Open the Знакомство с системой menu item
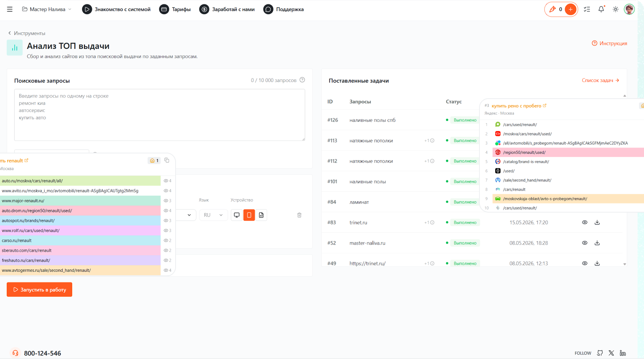 [116, 9]
